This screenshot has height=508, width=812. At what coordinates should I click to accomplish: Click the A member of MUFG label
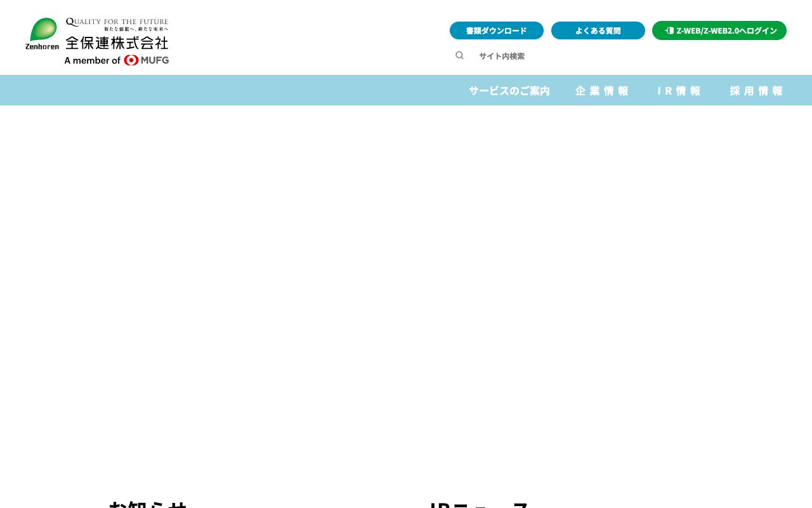[117, 60]
